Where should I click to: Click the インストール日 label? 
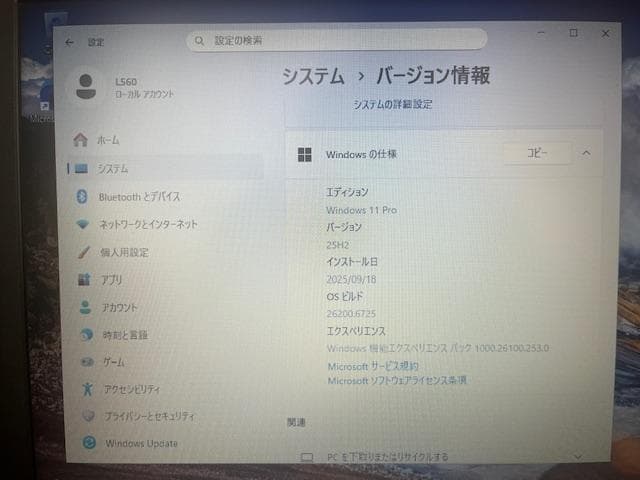(351, 262)
